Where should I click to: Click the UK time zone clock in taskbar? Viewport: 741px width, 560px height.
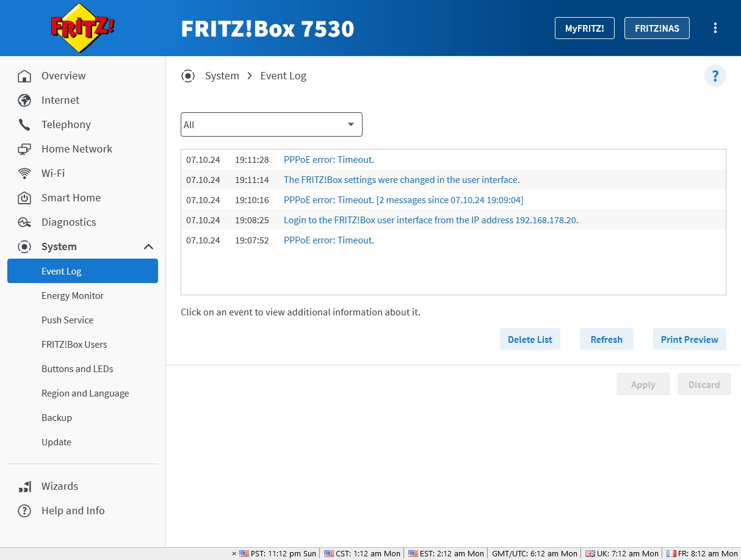(621, 554)
